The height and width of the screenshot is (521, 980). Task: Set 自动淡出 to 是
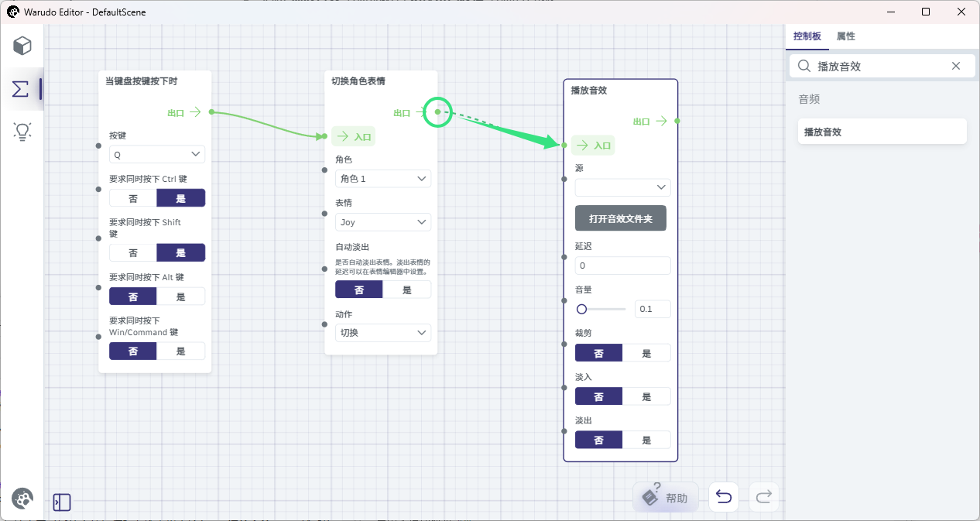(407, 290)
